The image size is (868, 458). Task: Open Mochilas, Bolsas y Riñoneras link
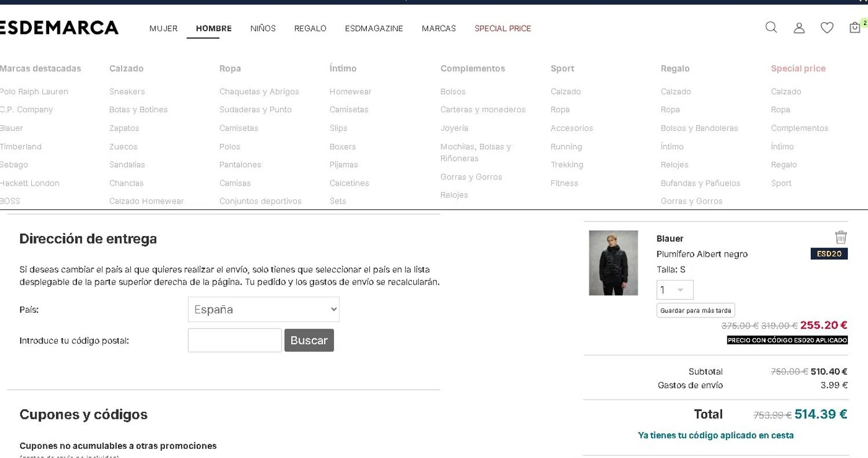[476, 152]
